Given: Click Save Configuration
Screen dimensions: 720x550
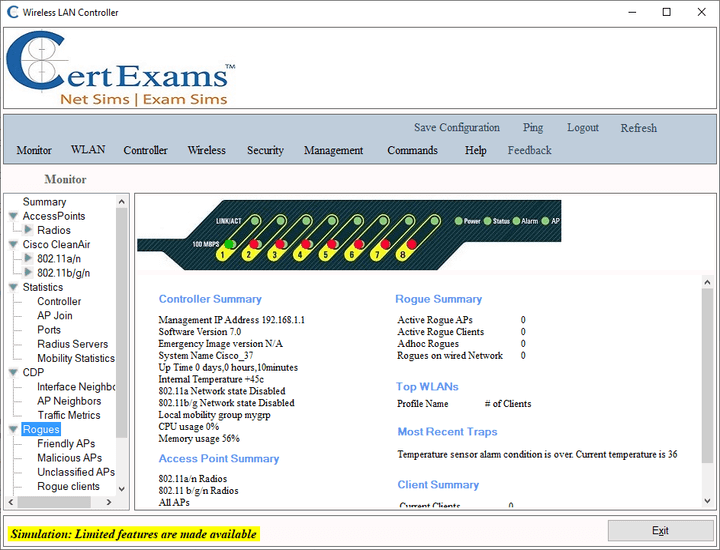Looking at the screenshot, I should 457,128.
